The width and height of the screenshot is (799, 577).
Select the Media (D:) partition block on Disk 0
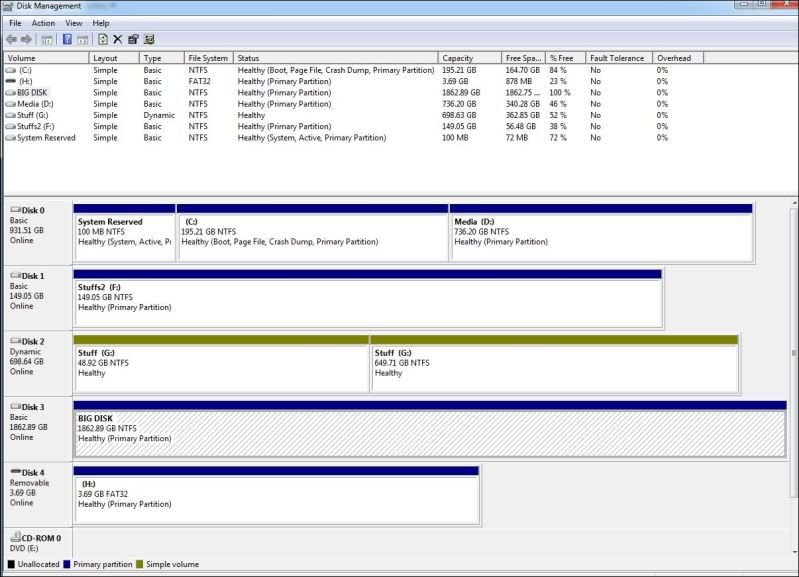(x=601, y=233)
